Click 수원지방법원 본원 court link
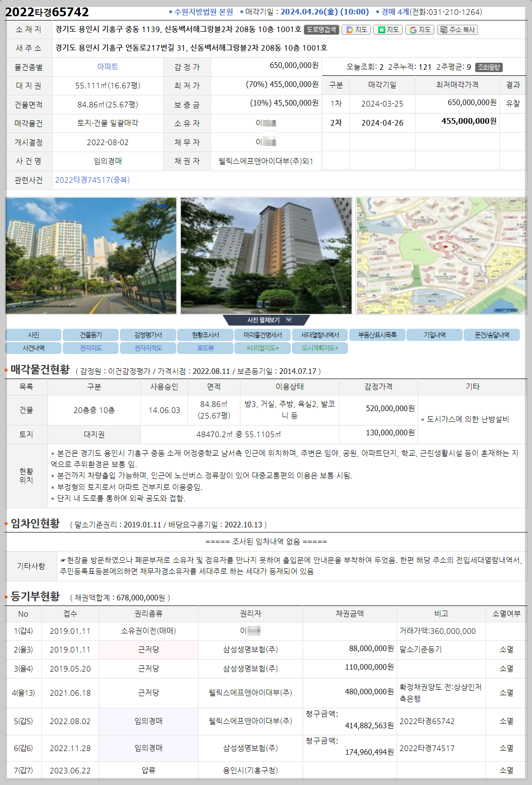Screen dimensions: 532x785 point(204,12)
